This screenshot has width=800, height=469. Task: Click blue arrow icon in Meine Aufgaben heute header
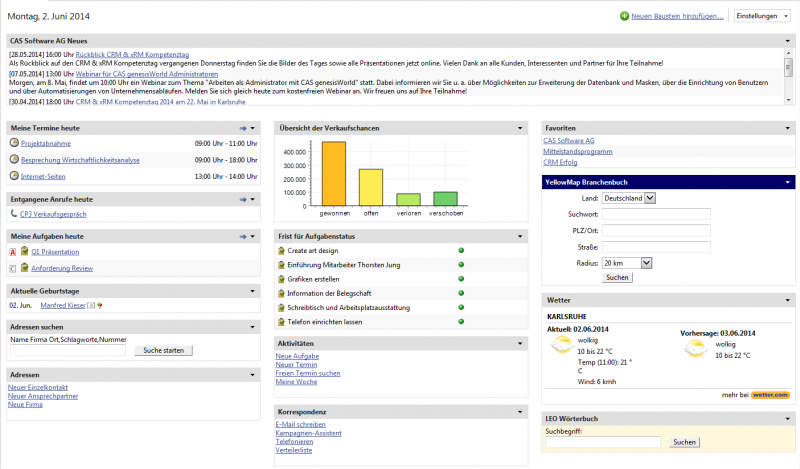pos(243,236)
